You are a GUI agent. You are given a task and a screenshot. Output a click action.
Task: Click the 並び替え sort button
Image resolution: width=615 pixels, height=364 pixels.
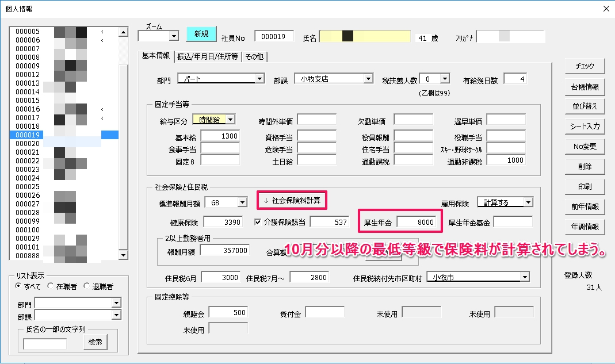[x=585, y=106]
